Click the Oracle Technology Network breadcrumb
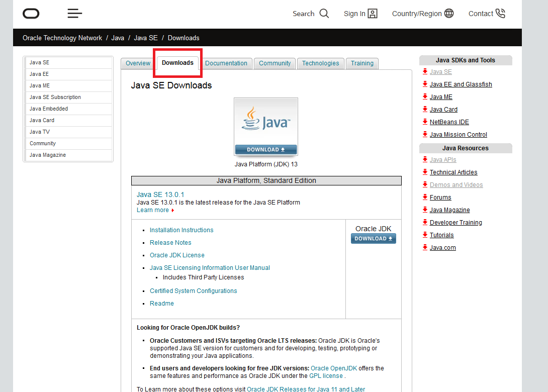The image size is (548, 392). click(x=62, y=38)
